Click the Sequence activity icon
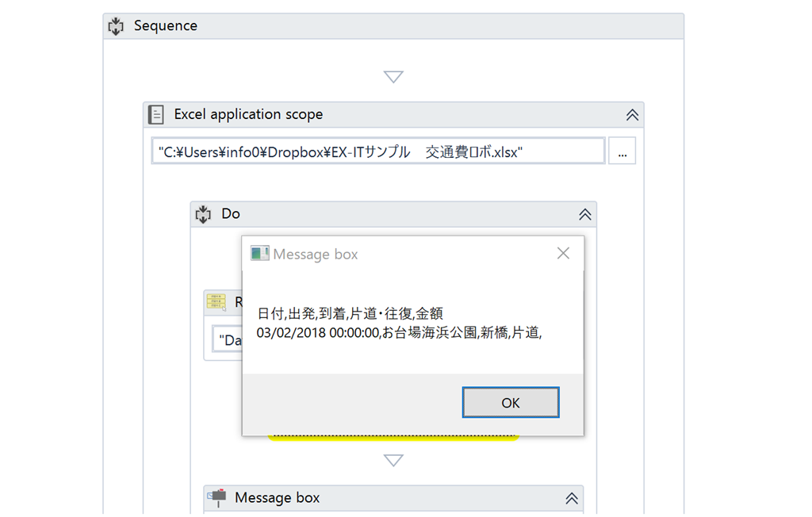The image size is (812, 517). (116, 26)
